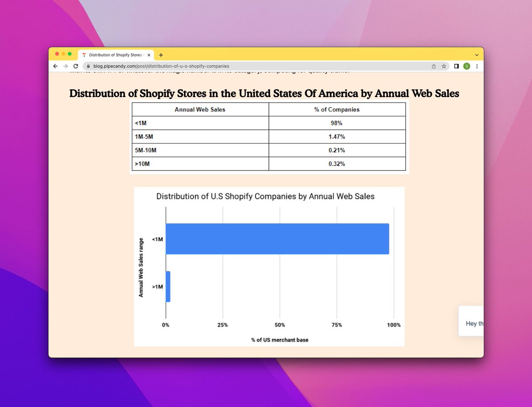Click the tab's PipeCandy favicon
Image resolution: width=532 pixels, height=407 pixels.
pyautogui.click(x=84, y=55)
